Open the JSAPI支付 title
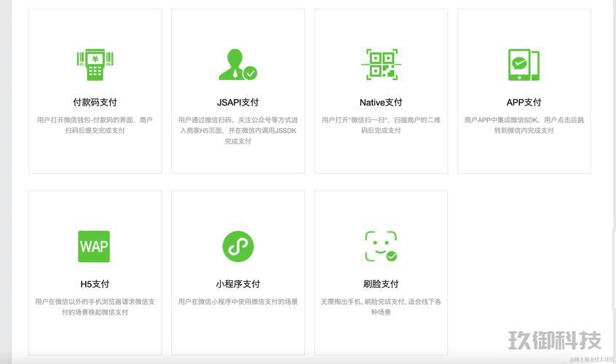This screenshot has width=616, height=364. [x=237, y=103]
